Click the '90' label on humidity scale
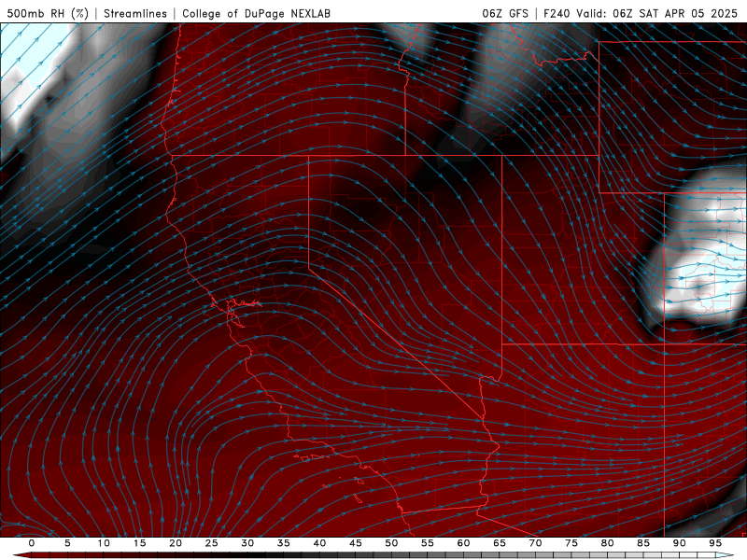The height and width of the screenshot is (560, 747). coord(680,543)
